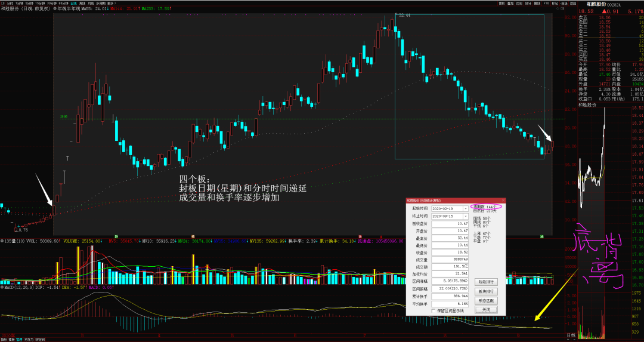Open the 历史 toolbar button

tap(519, 4)
